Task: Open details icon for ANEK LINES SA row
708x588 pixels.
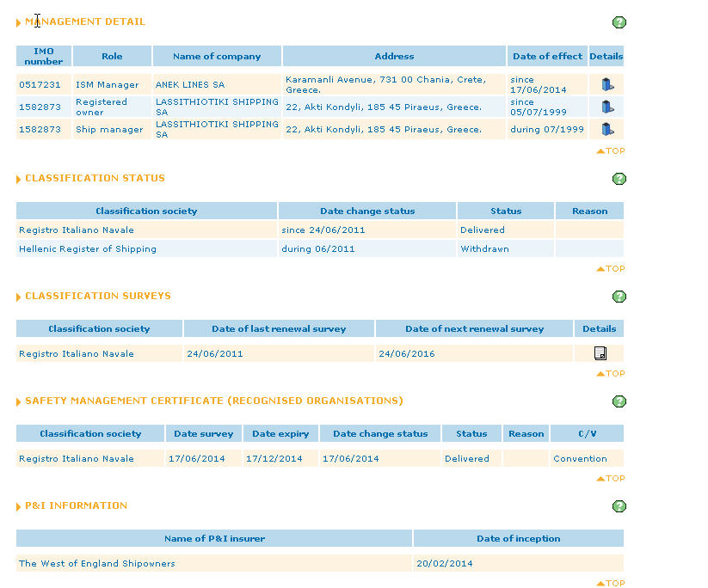Action: (x=607, y=84)
